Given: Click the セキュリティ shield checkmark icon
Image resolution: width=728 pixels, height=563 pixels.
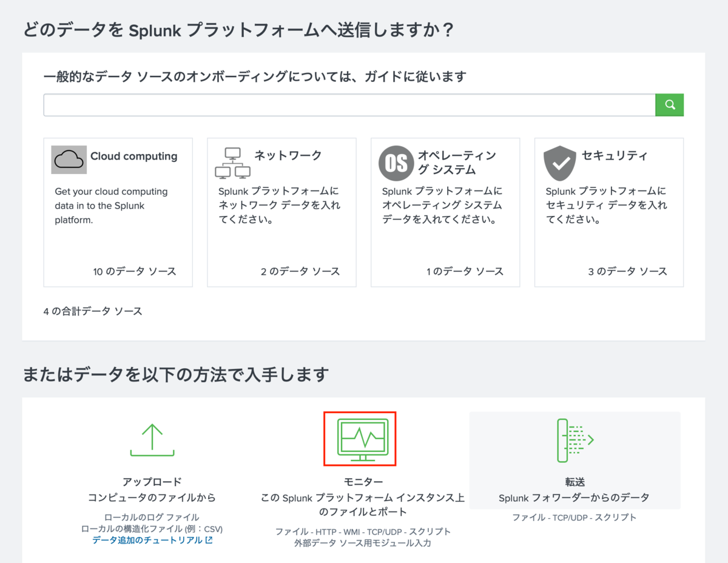Looking at the screenshot, I should click(x=559, y=162).
